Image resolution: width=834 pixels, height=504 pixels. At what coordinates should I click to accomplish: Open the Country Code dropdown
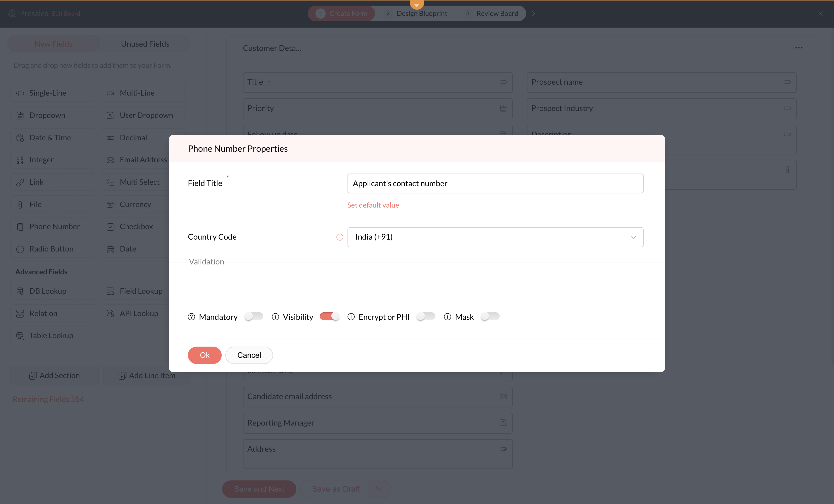pyautogui.click(x=495, y=237)
